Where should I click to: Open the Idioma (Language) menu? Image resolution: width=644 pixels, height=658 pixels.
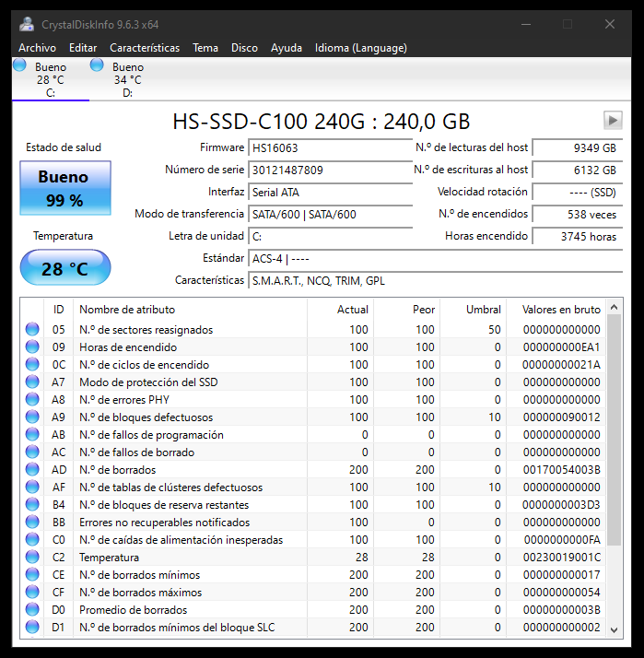361,48
